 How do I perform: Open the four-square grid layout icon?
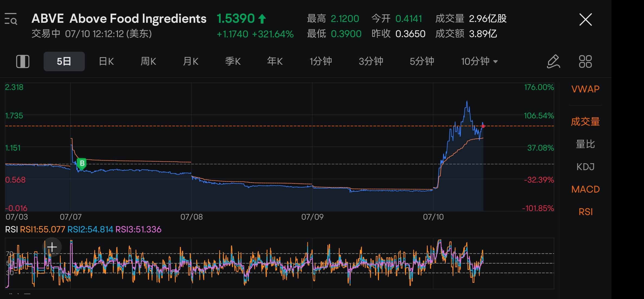click(585, 61)
